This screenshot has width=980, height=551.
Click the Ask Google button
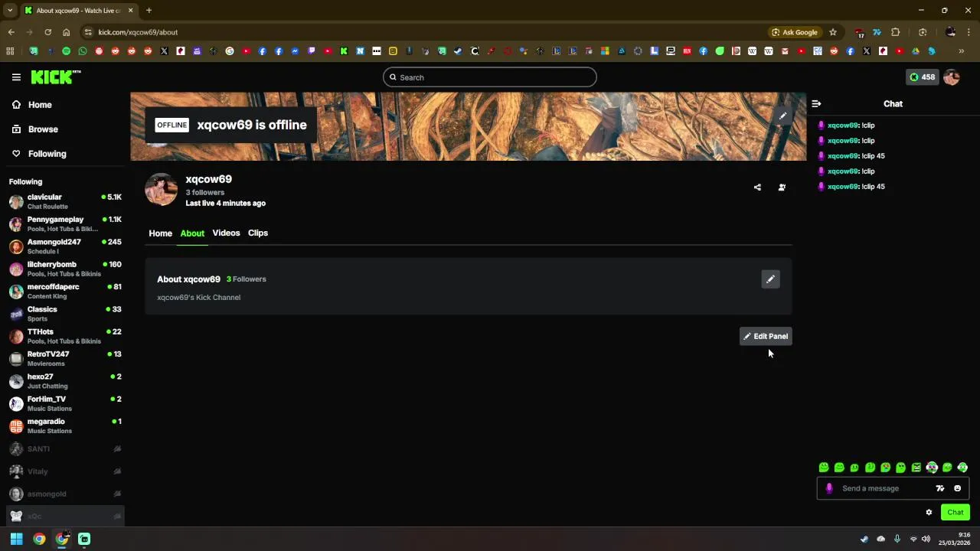pyautogui.click(x=795, y=32)
